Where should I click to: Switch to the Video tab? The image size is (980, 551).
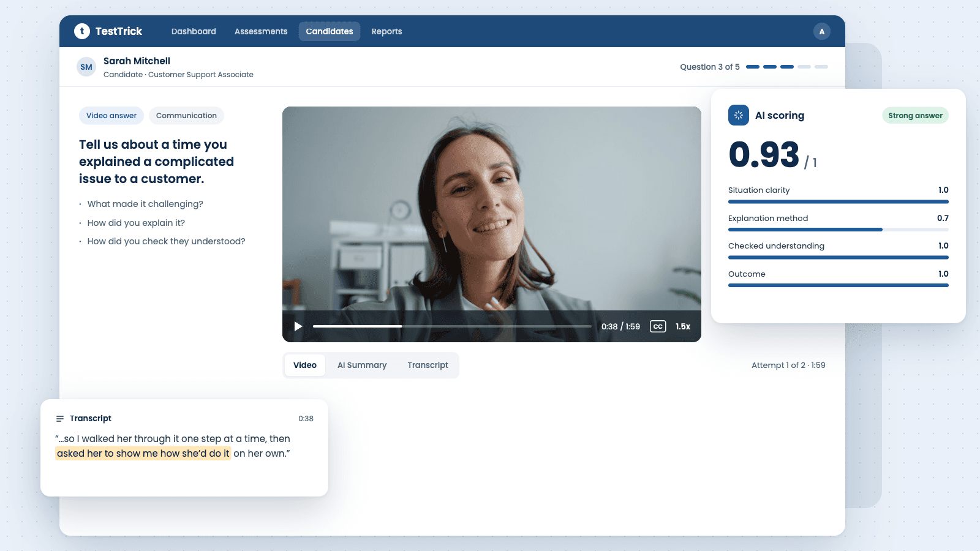(305, 365)
